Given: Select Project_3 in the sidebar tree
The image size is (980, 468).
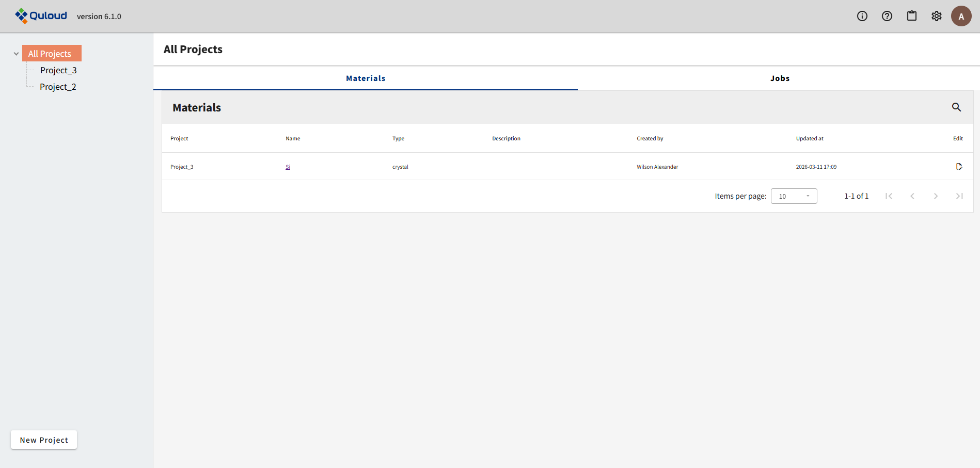Looking at the screenshot, I should 58,70.
